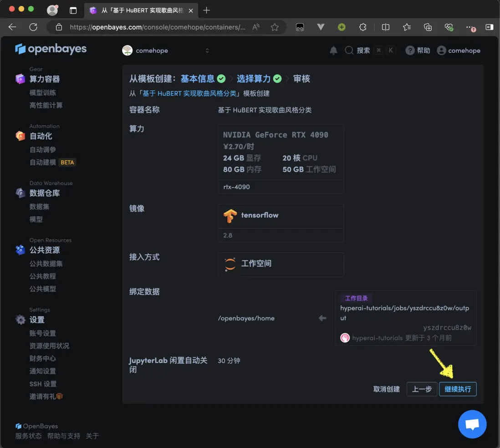500x448 pixels.
Task: Click the 自动化 orange icon
Action: pos(20,136)
